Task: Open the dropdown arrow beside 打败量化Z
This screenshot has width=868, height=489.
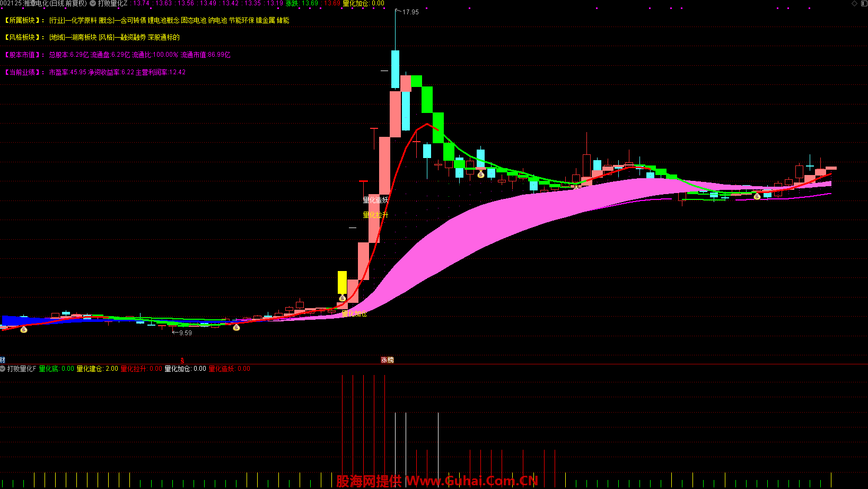Action: 93,3
